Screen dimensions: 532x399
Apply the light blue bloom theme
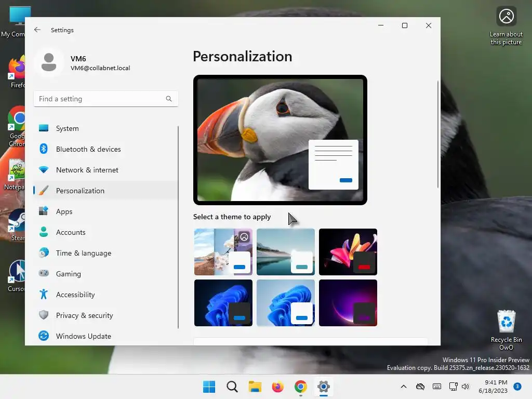click(x=286, y=303)
